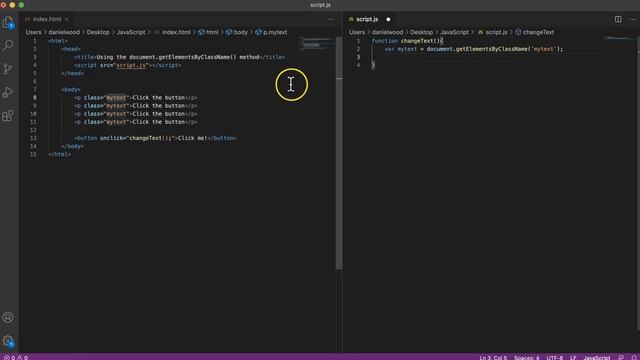The width and height of the screenshot is (640, 360).
Task: Open danielwood breadcrumb in index.html editor
Action: click(x=64, y=32)
